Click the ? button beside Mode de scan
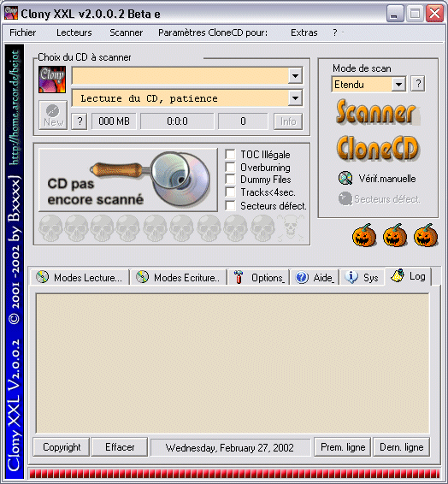 point(418,84)
